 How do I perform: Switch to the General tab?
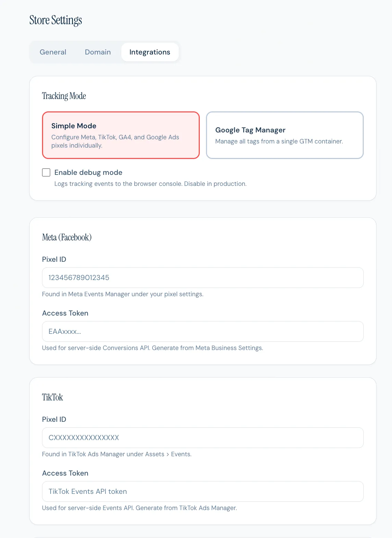pos(53,52)
